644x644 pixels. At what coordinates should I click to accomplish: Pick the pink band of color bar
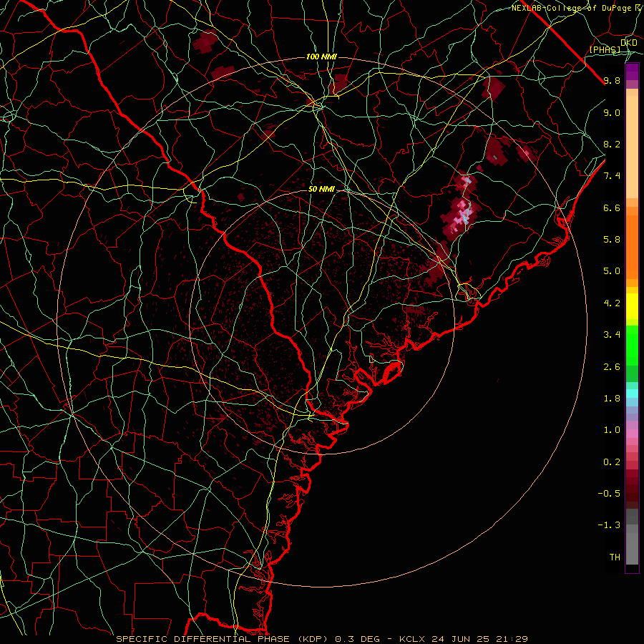(632, 434)
